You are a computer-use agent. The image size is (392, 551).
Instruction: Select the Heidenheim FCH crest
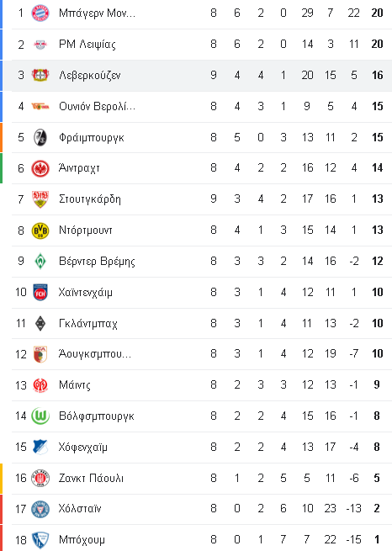pyautogui.click(x=40, y=293)
